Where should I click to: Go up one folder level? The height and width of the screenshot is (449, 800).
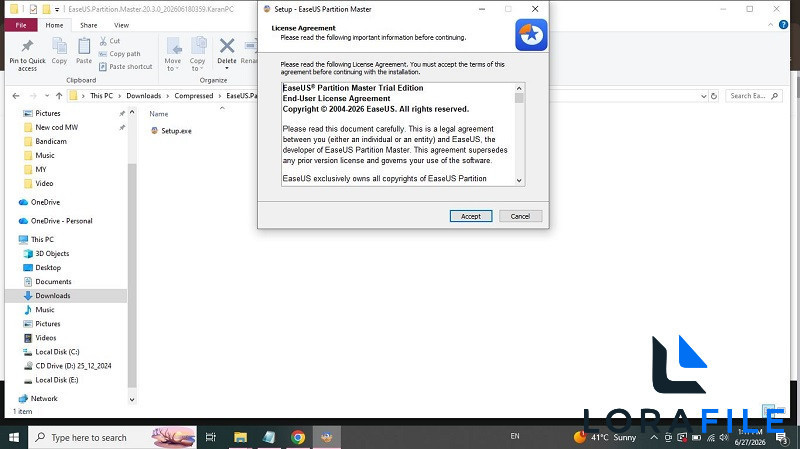pyautogui.click(x=59, y=96)
